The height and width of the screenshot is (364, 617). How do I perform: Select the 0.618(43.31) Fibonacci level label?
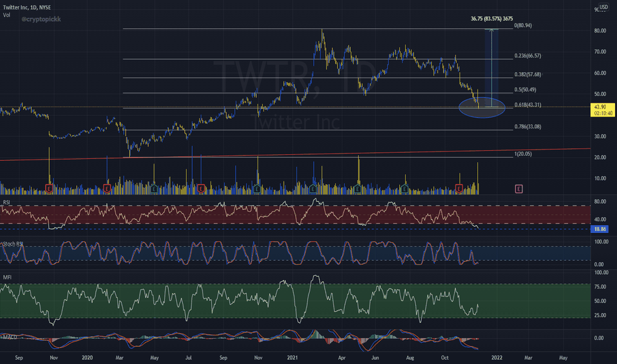tap(528, 105)
